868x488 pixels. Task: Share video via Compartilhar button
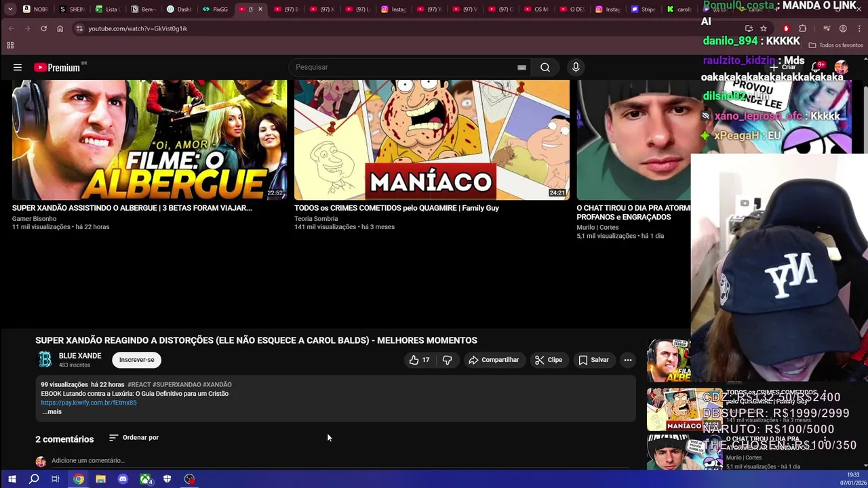pos(494,360)
